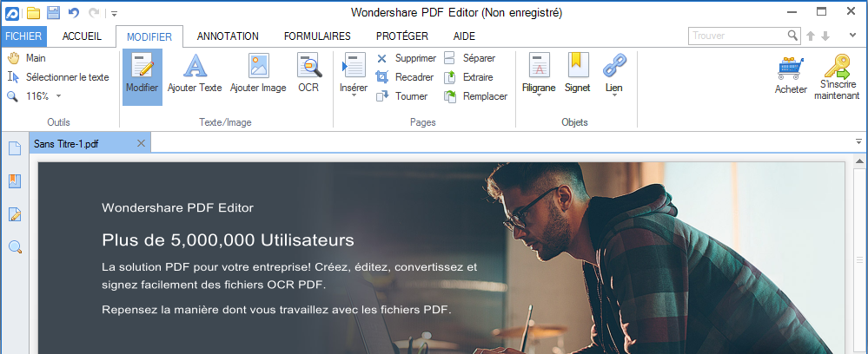Open the page thumbnails side panel

15,148
